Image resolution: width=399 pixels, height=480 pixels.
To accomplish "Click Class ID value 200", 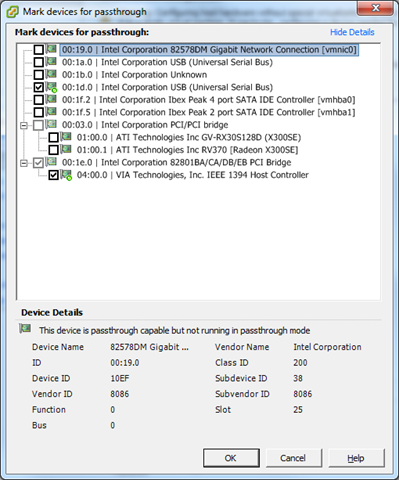I will (x=300, y=363).
